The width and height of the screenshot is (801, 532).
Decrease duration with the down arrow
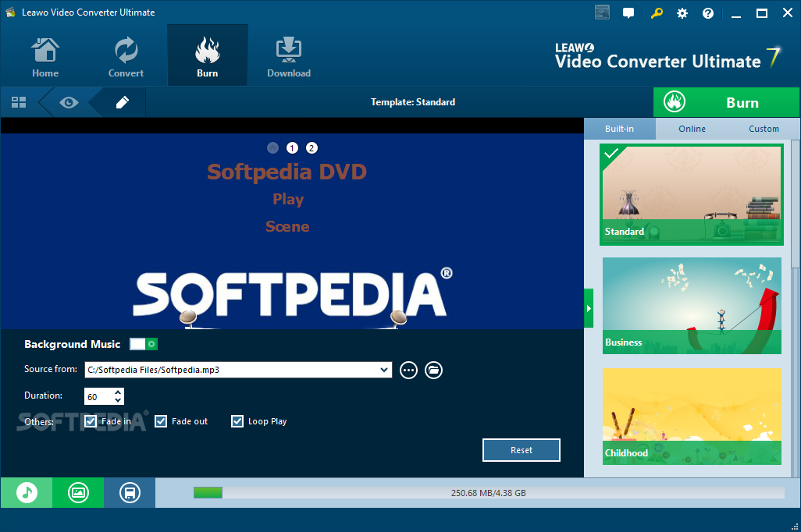(118, 401)
